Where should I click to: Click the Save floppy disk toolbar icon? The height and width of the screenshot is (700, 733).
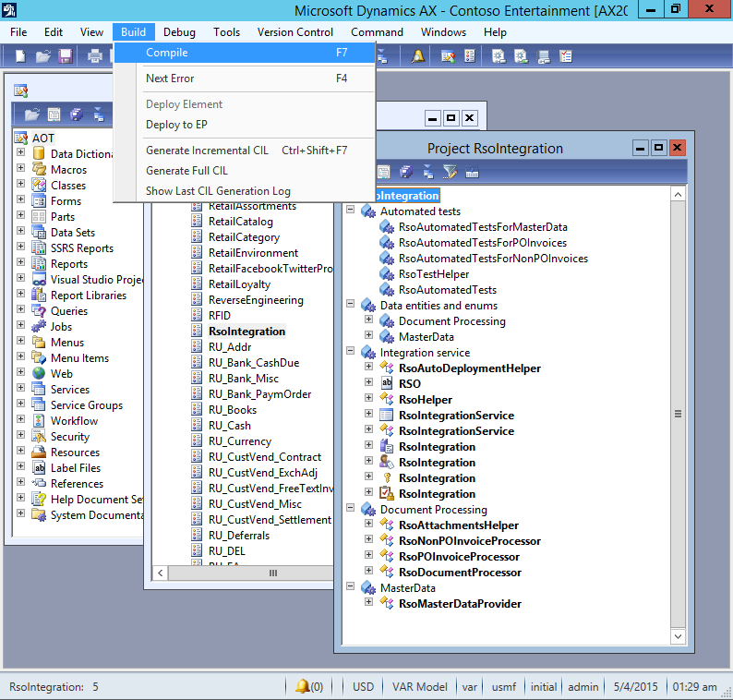pyautogui.click(x=66, y=56)
